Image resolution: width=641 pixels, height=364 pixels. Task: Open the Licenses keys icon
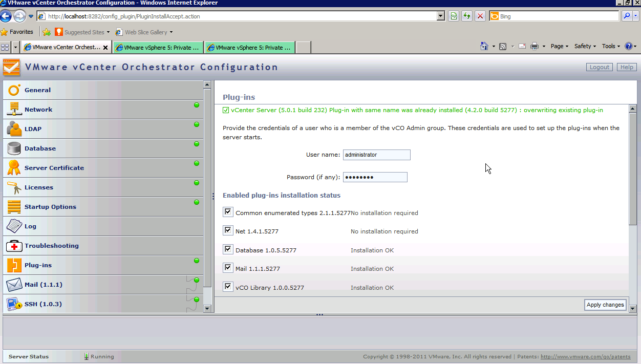14,187
